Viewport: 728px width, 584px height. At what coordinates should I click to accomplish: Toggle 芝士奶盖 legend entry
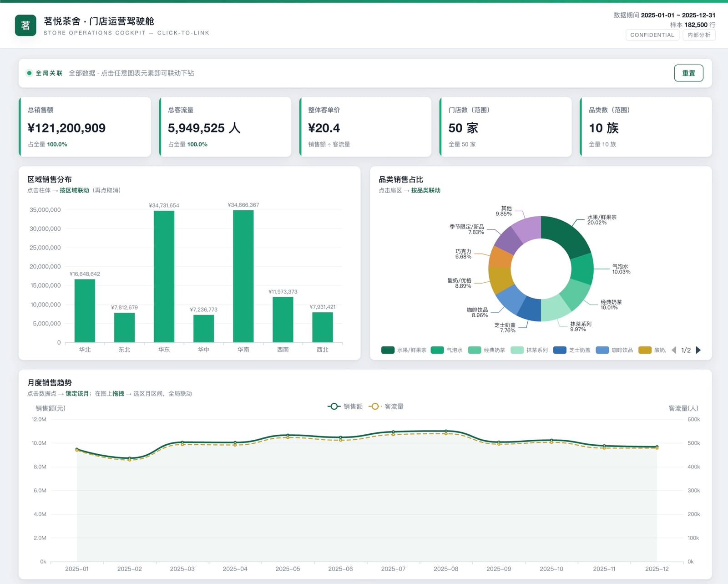click(572, 350)
